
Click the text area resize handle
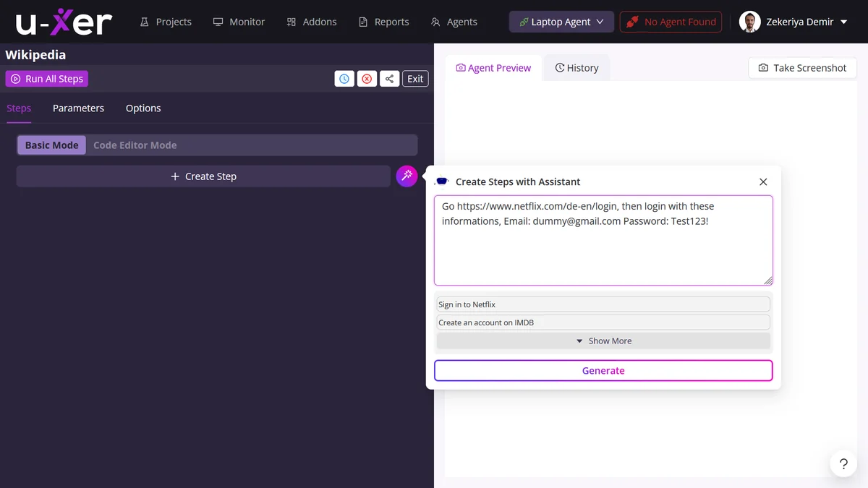coord(768,281)
